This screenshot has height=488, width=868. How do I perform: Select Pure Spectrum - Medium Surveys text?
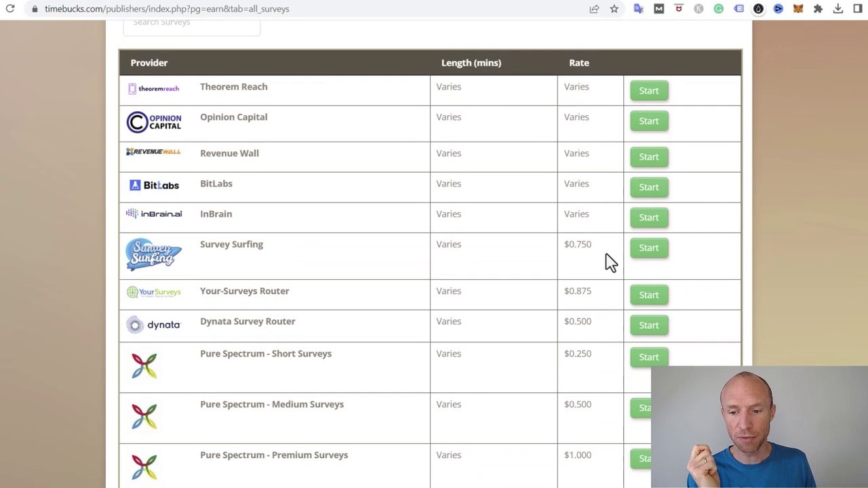272,405
